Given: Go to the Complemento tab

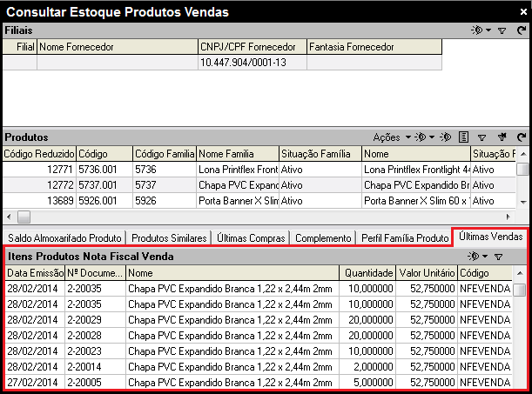Looking at the screenshot, I should pyautogui.click(x=323, y=238).
